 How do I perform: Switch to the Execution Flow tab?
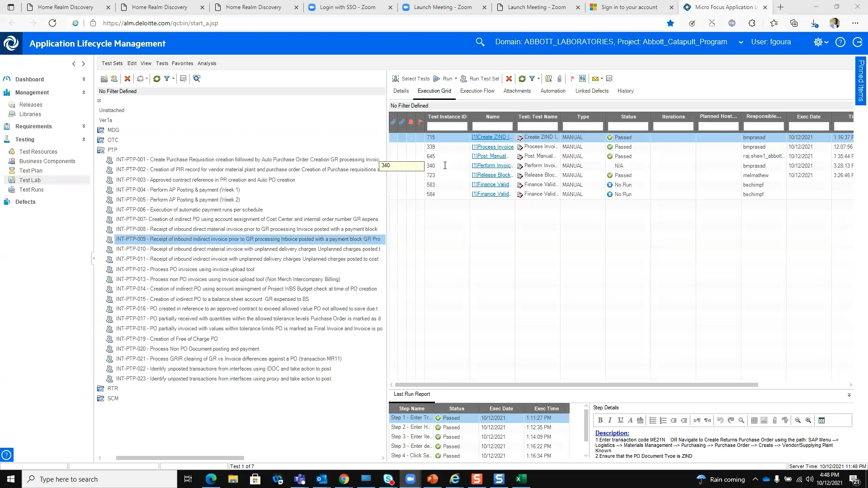point(477,91)
